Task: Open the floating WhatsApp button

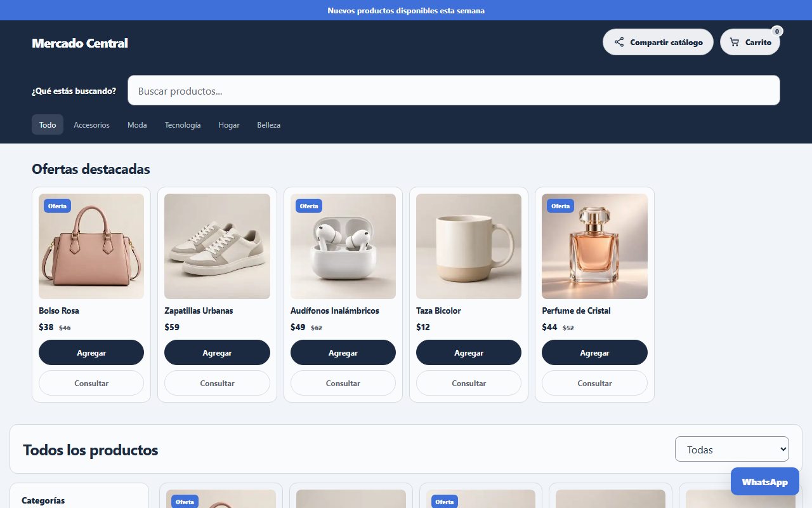Action: tap(764, 481)
